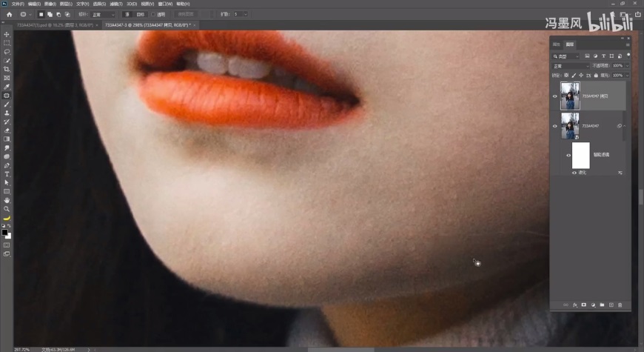Open the 滤镜(T) menu
Image resolution: width=644 pixels, height=352 pixels.
[116, 4]
